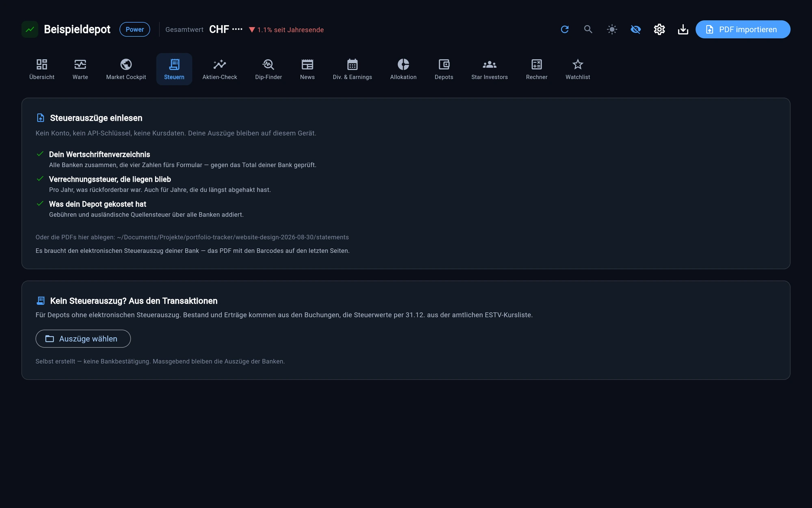
Task: Open the Star Investors tab
Action: click(x=489, y=69)
